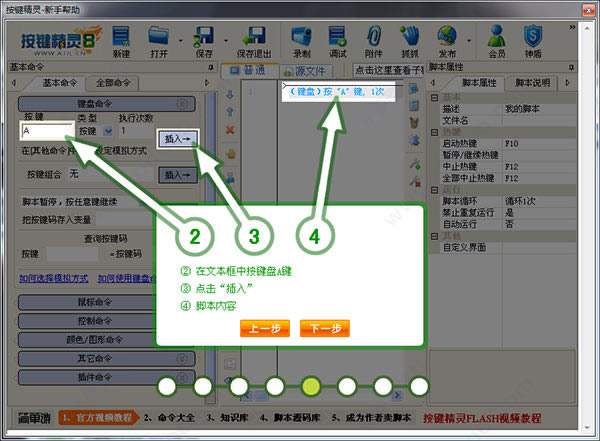The height and width of the screenshot is (441, 600).
Task: Click the highlighted green step progress dot
Action: click(311, 387)
